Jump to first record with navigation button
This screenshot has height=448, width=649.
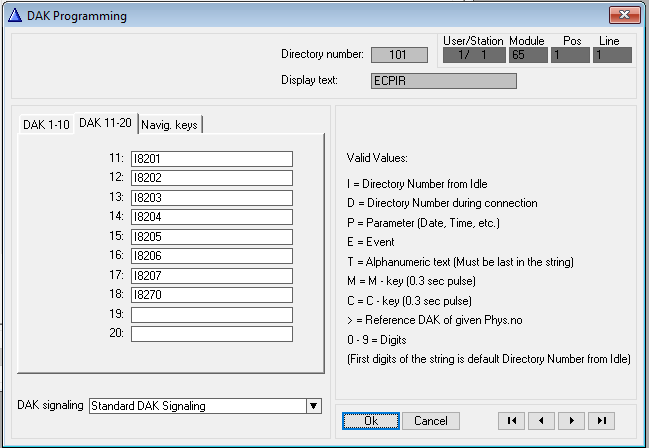tap(512, 421)
